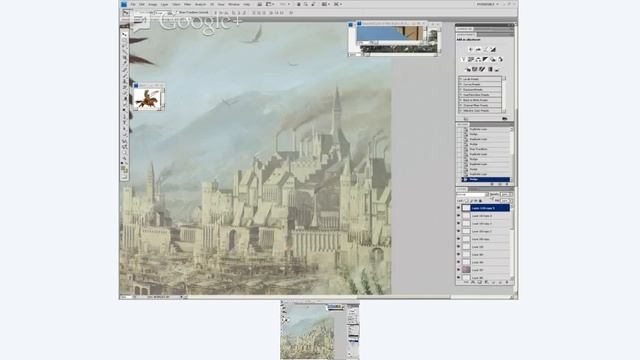Image resolution: width=640 pixels, height=360 pixels.
Task: Add a layer mask from Layers panel
Action: click(479, 282)
